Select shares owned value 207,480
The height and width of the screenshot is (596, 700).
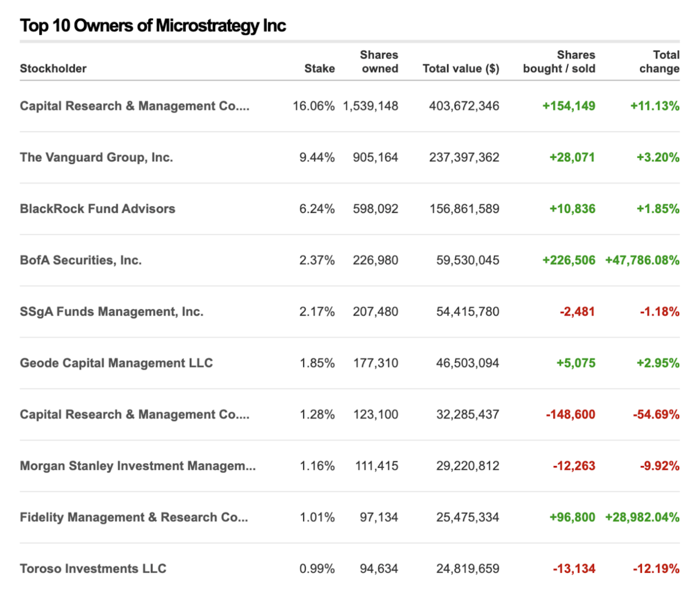pos(375,312)
